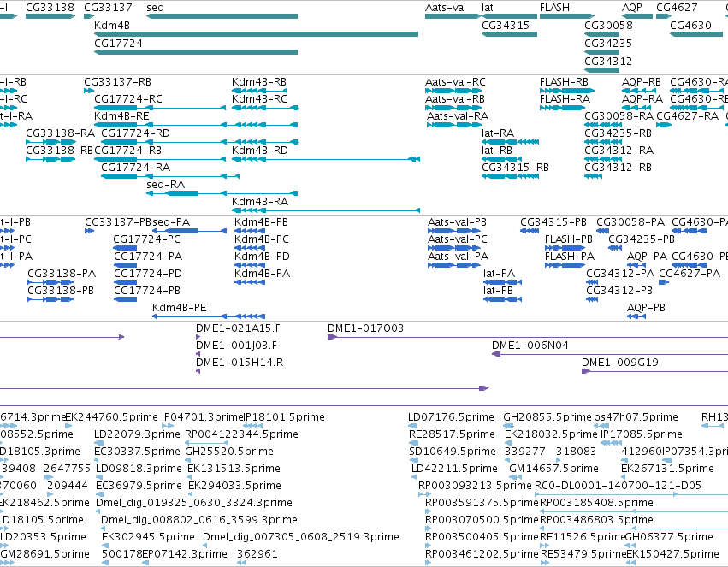Select the CG34312 gene label
728x567 pixels.
[608, 62]
